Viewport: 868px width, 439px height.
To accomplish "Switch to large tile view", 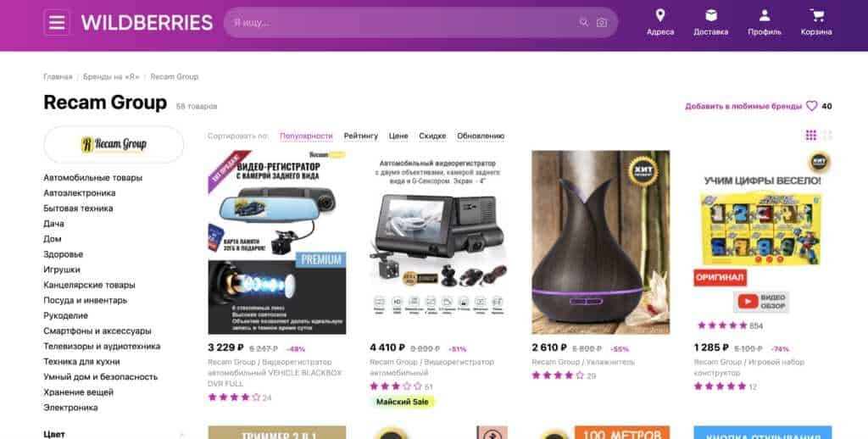I will click(x=827, y=135).
